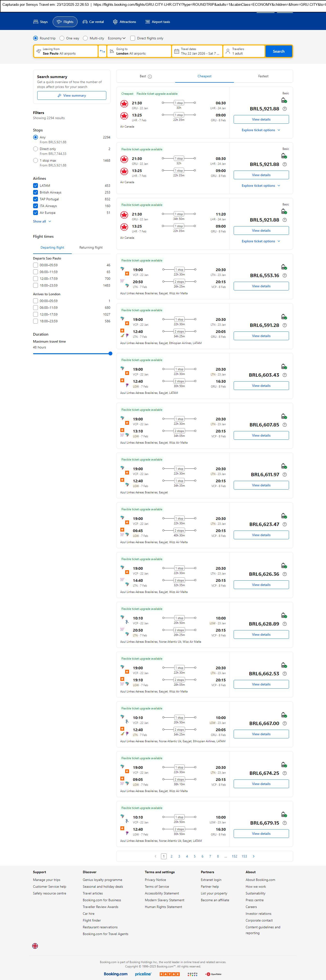Click the info icon beside the Best tab
This screenshot has width=326, height=980.
(150, 76)
